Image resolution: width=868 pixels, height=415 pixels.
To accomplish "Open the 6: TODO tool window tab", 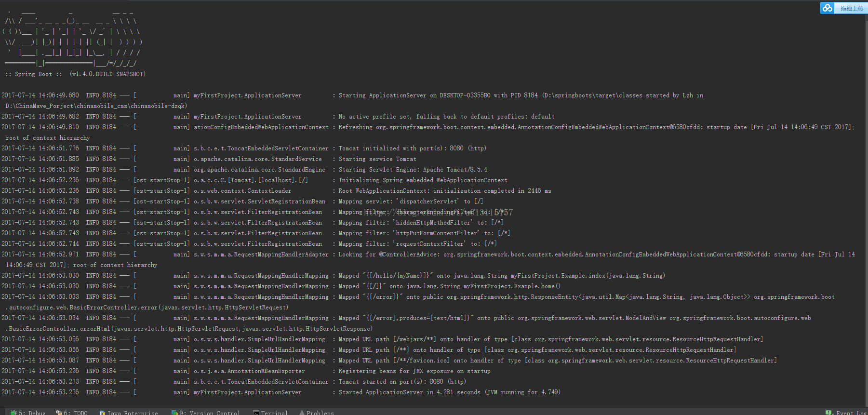I will 72,412.
